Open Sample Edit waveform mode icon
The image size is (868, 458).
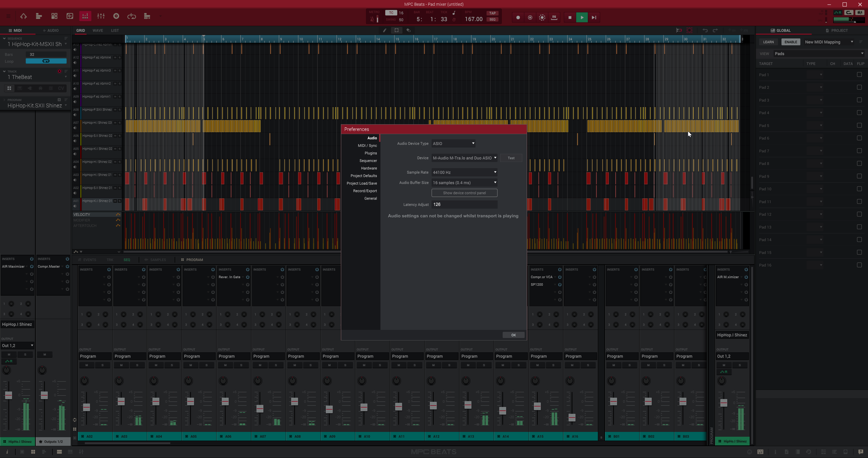(x=70, y=16)
